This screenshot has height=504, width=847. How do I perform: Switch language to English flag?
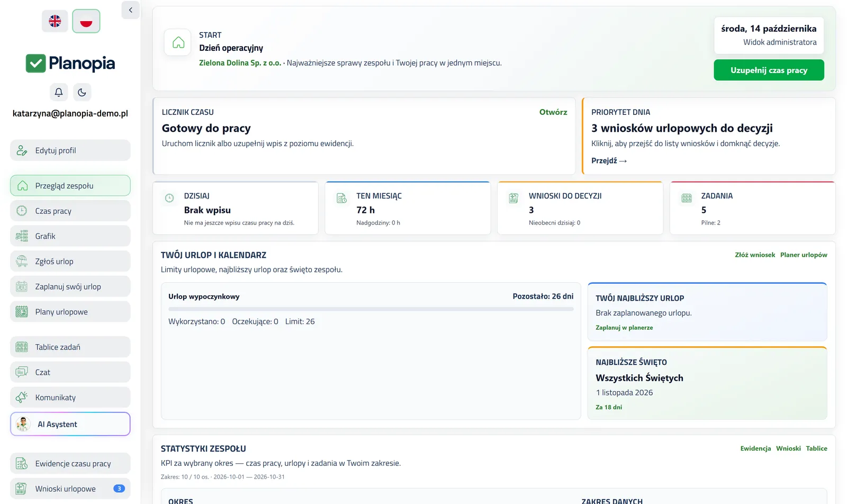[55, 21]
